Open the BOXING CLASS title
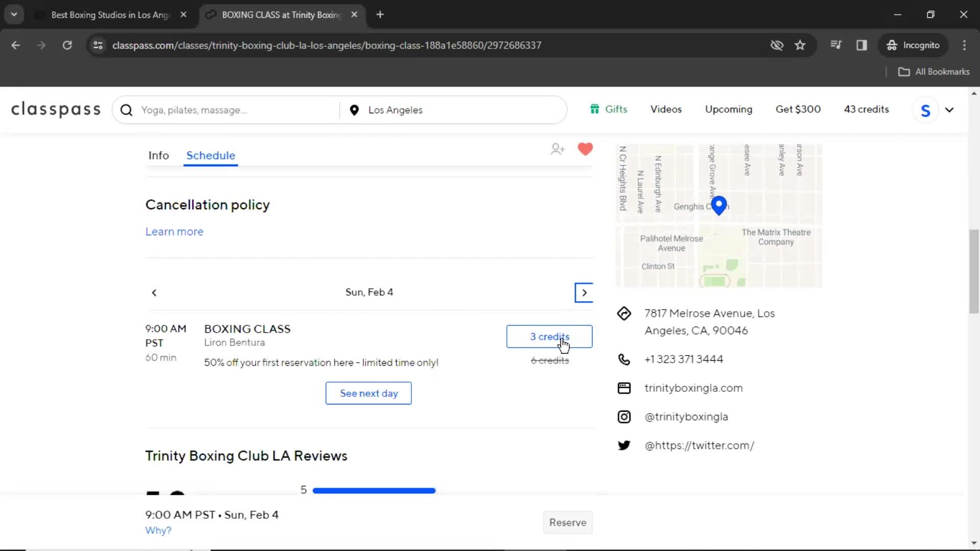 (247, 329)
